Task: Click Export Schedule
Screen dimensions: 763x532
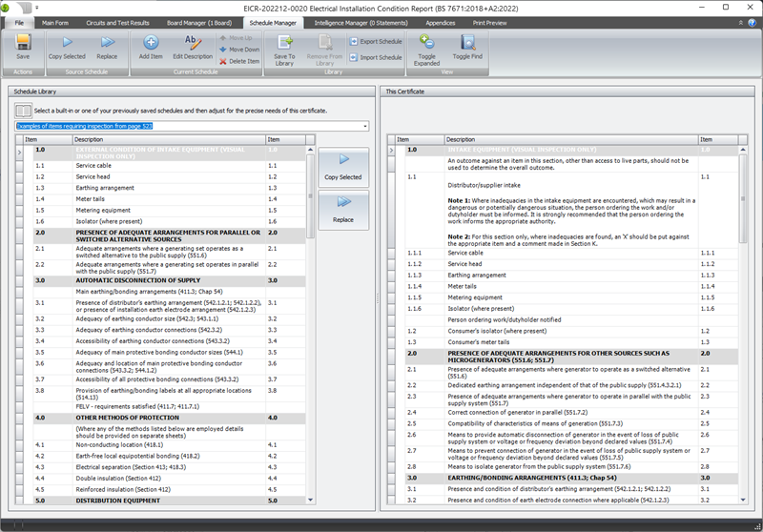Action: (375, 42)
